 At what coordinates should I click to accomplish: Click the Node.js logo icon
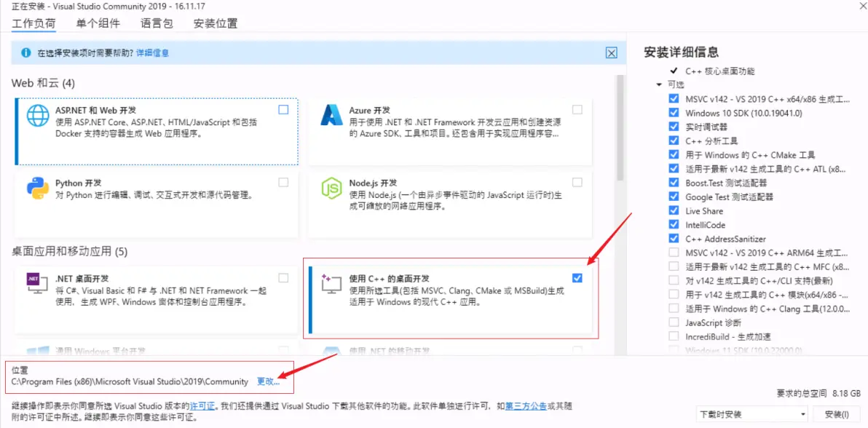[332, 189]
